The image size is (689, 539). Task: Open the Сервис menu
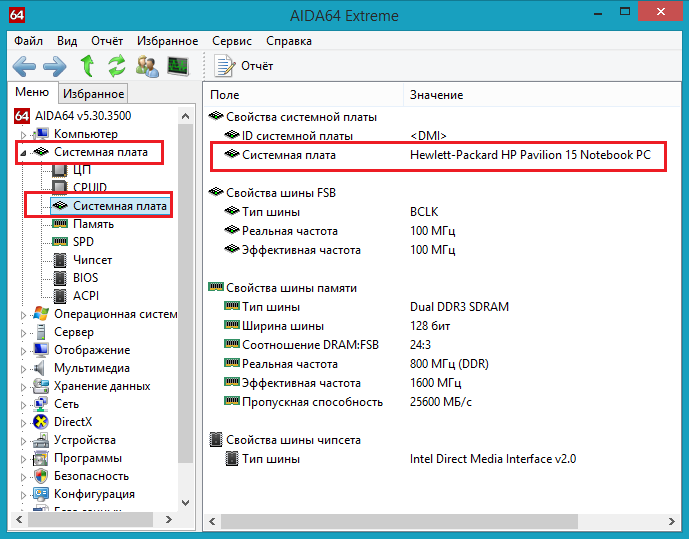coord(232,41)
